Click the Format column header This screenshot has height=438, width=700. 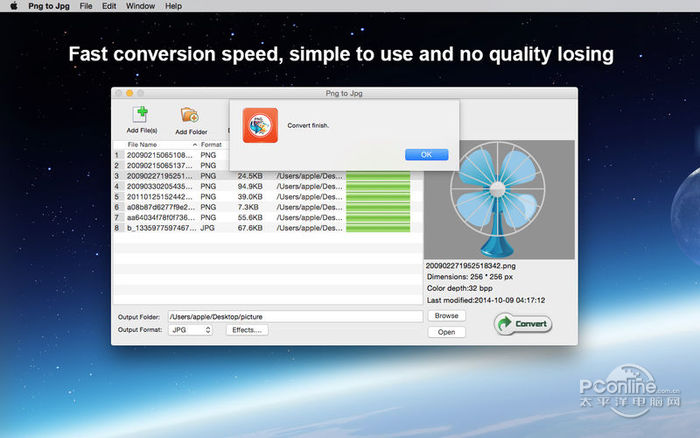click(211, 145)
